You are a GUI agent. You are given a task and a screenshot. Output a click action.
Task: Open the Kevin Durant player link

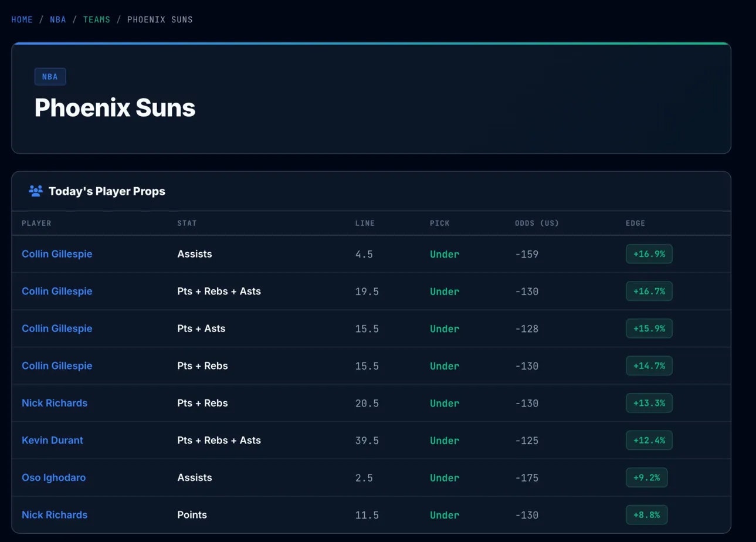point(52,440)
